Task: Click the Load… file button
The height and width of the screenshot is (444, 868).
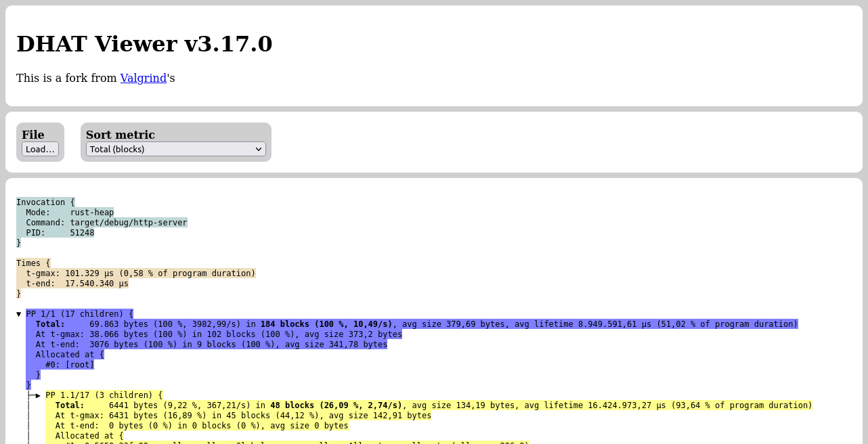Action: (x=40, y=149)
